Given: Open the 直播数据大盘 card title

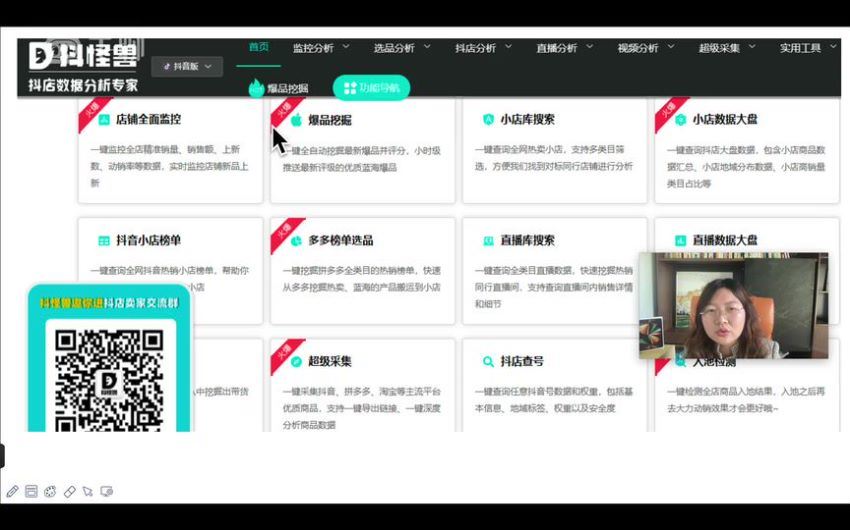Looking at the screenshot, I should [x=725, y=240].
